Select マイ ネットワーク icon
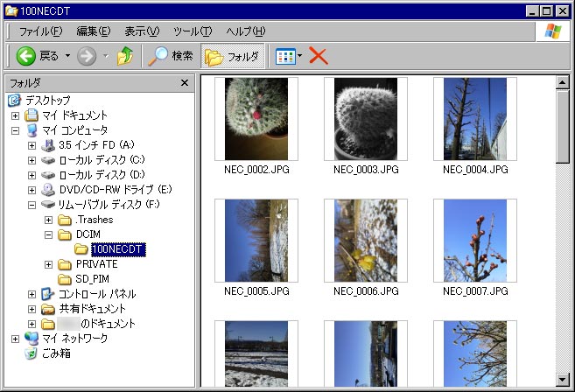 pos(32,339)
